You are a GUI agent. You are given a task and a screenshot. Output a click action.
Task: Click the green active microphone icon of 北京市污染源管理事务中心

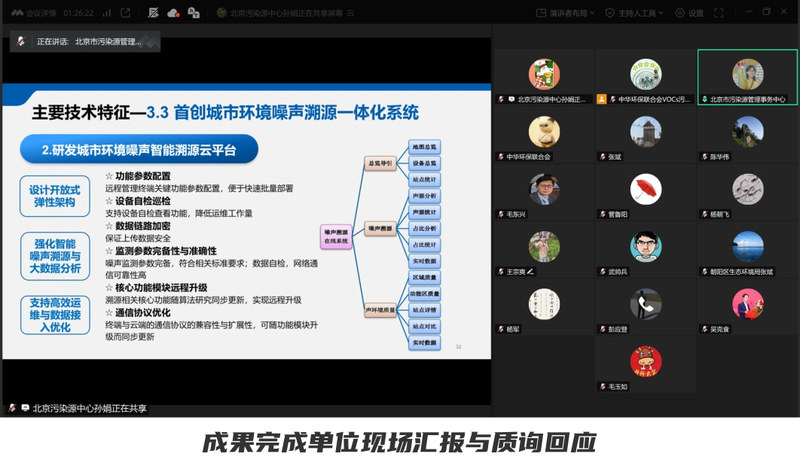coord(705,99)
